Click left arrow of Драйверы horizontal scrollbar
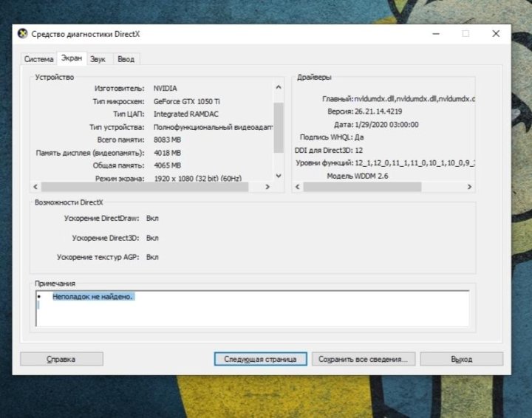532x418 pixels. coord(298,188)
